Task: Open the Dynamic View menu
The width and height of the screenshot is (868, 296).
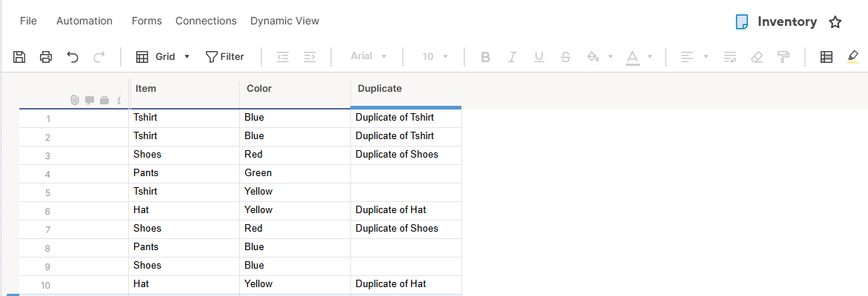Action: point(284,21)
